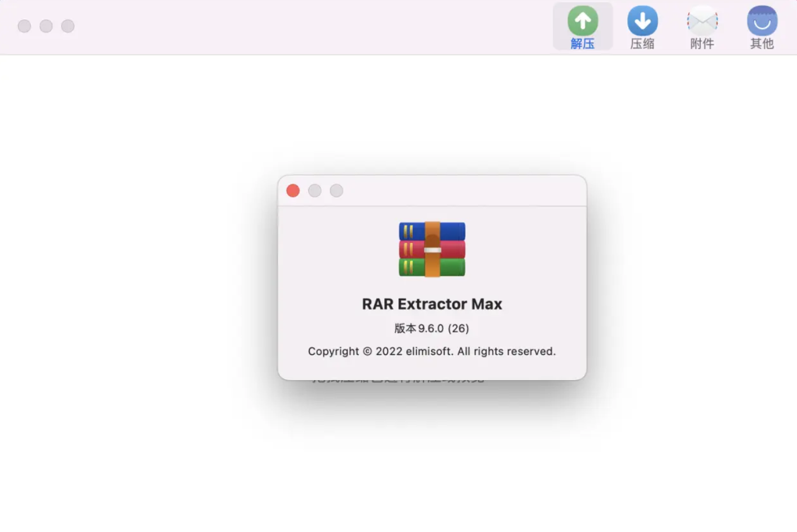Select the 解压 (Extract) toolbar icon
This screenshot has width=797, height=532.
(x=583, y=26)
